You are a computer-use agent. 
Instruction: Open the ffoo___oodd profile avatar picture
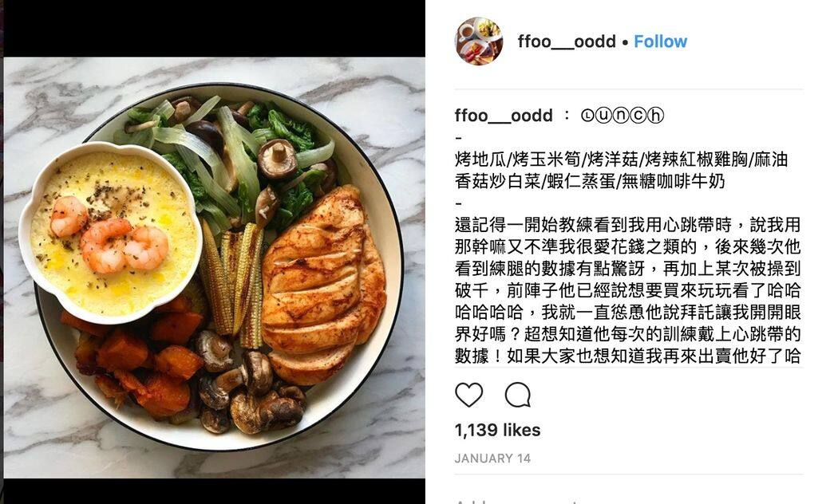pos(479,41)
